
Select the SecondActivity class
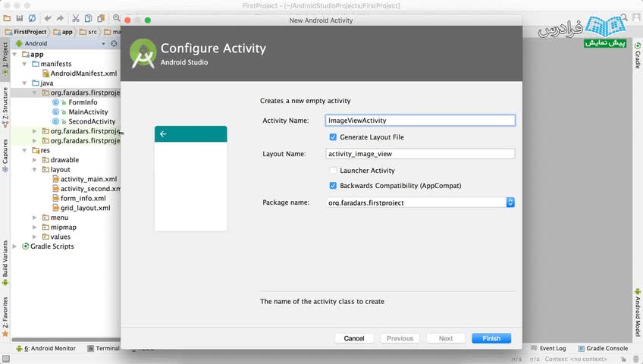point(92,121)
